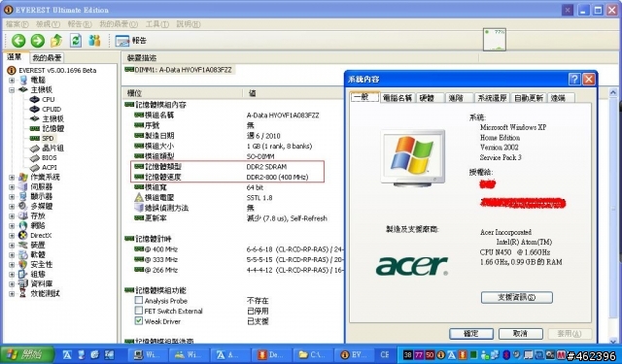Click the green Back arrow toolbar icon

[x=18, y=41]
